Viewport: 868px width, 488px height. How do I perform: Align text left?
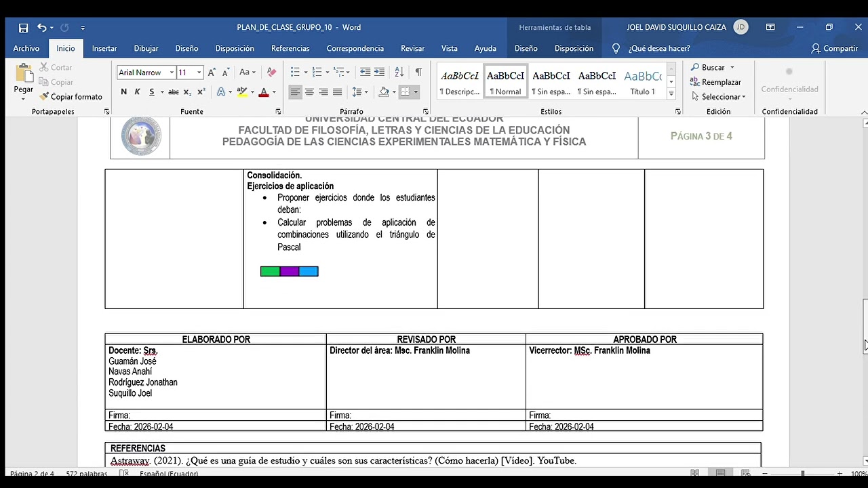click(x=295, y=92)
